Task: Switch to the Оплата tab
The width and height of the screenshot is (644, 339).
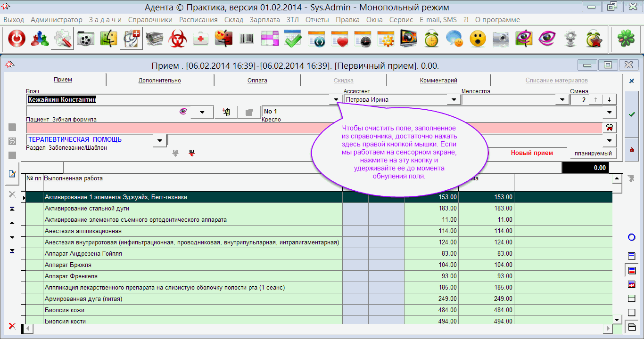Action: click(x=257, y=81)
